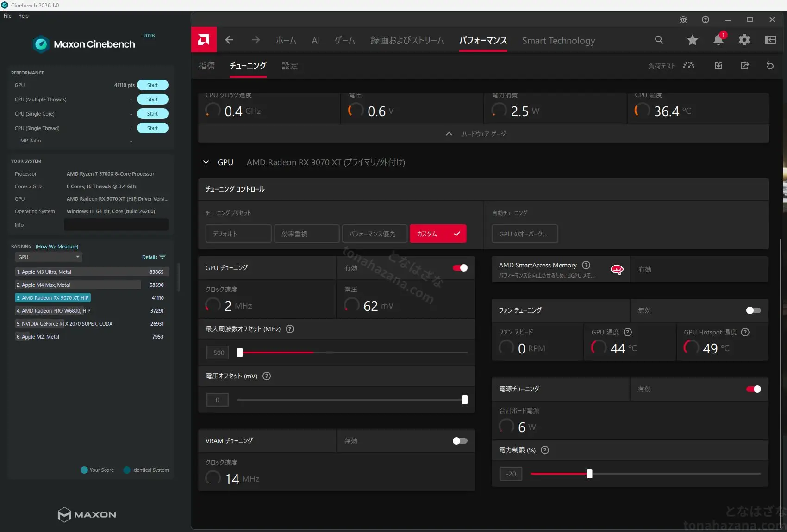Show help for GPU 温度
The image size is (787, 532).
(628, 332)
